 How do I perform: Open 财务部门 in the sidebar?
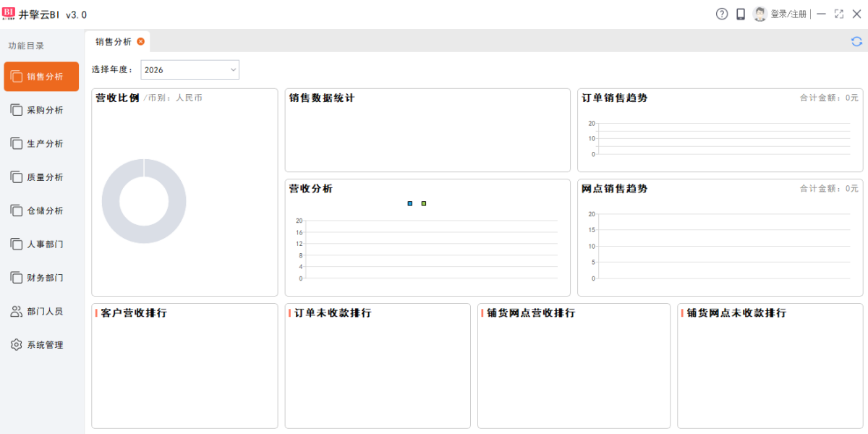pyautogui.click(x=42, y=278)
